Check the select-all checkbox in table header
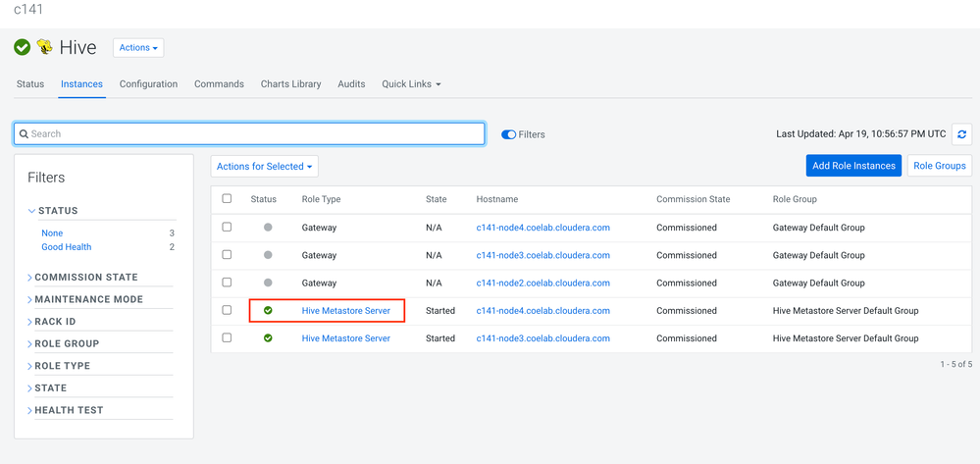 [x=227, y=199]
